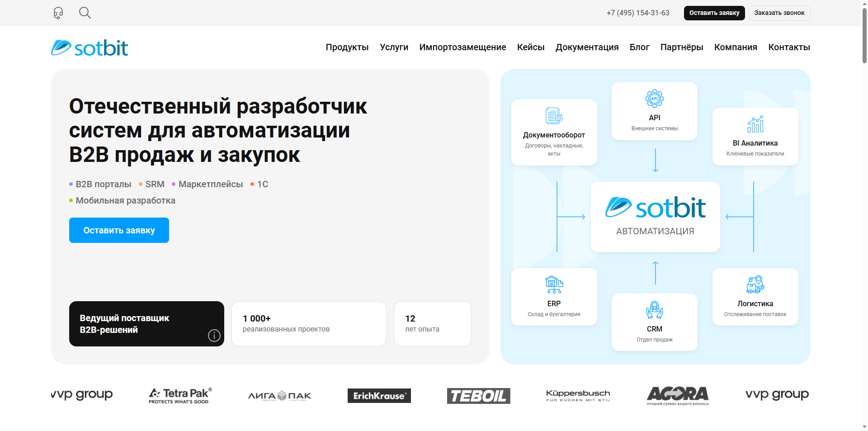Click the API external systems icon
868x431 pixels.
(x=655, y=99)
